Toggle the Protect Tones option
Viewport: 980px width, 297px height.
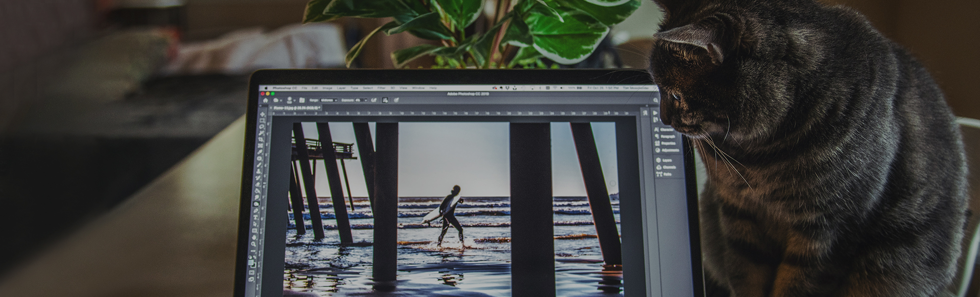[x=385, y=100]
